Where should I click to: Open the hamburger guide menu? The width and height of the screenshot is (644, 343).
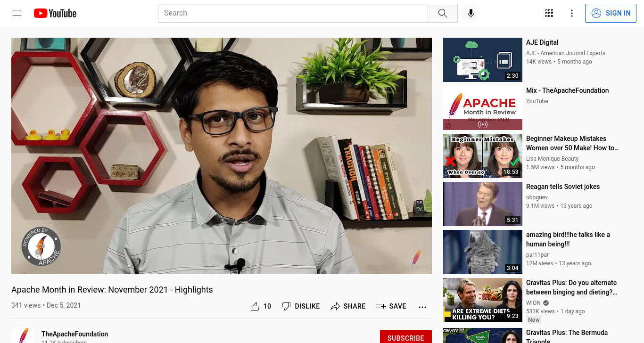point(17,13)
